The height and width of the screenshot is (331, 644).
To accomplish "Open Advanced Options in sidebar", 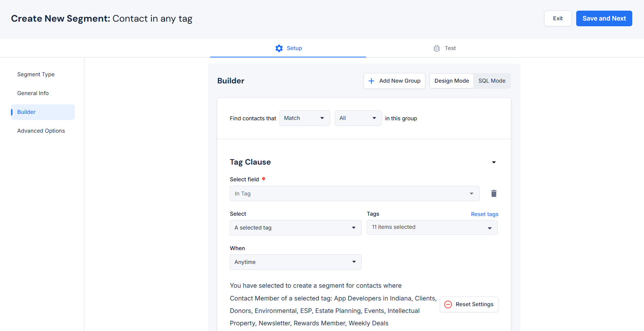I will (x=41, y=131).
